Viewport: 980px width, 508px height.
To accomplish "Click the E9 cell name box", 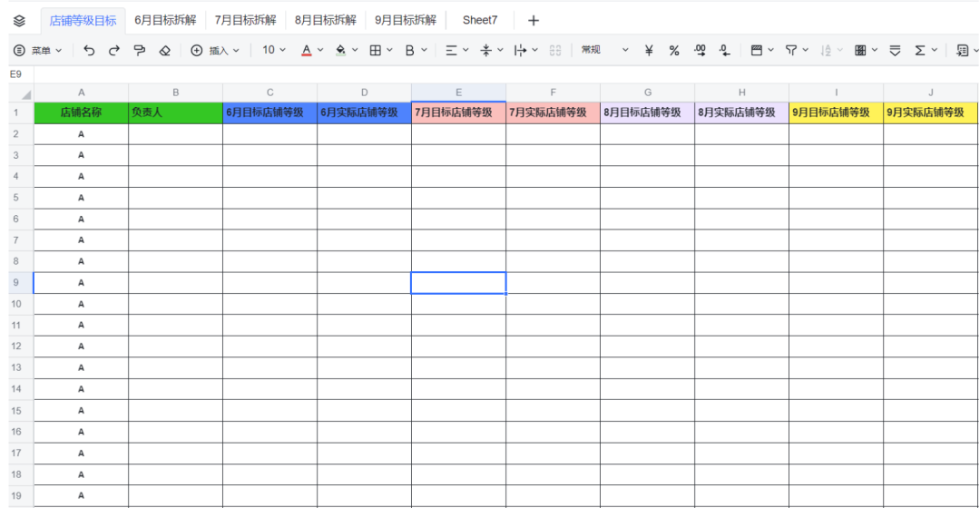I will [21, 74].
